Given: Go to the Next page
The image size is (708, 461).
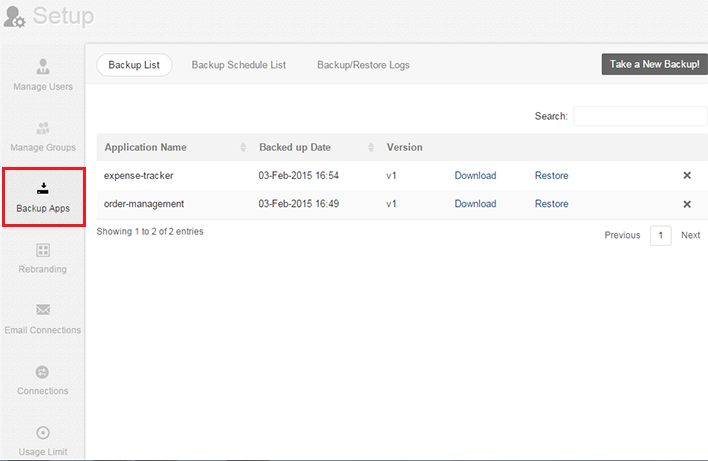Looking at the screenshot, I should [690, 235].
